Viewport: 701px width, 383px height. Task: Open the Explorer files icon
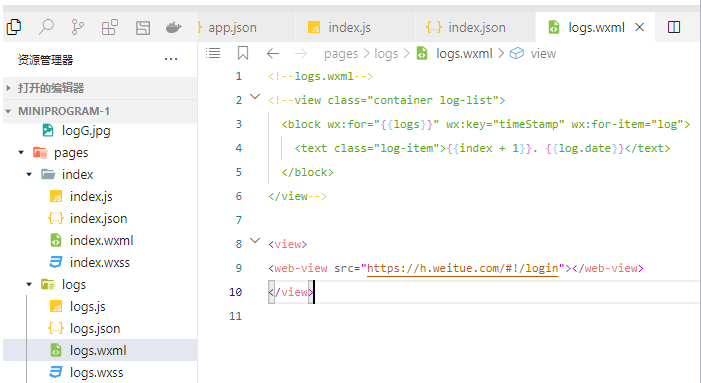(x=14, y=27)
